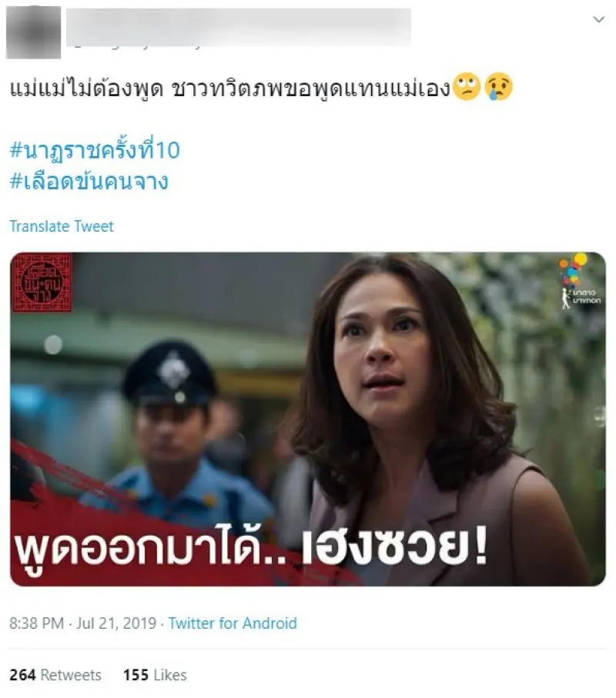Click the Translate Tweet link
This screenshot has width=616, height=698.
tap(62, 226)
